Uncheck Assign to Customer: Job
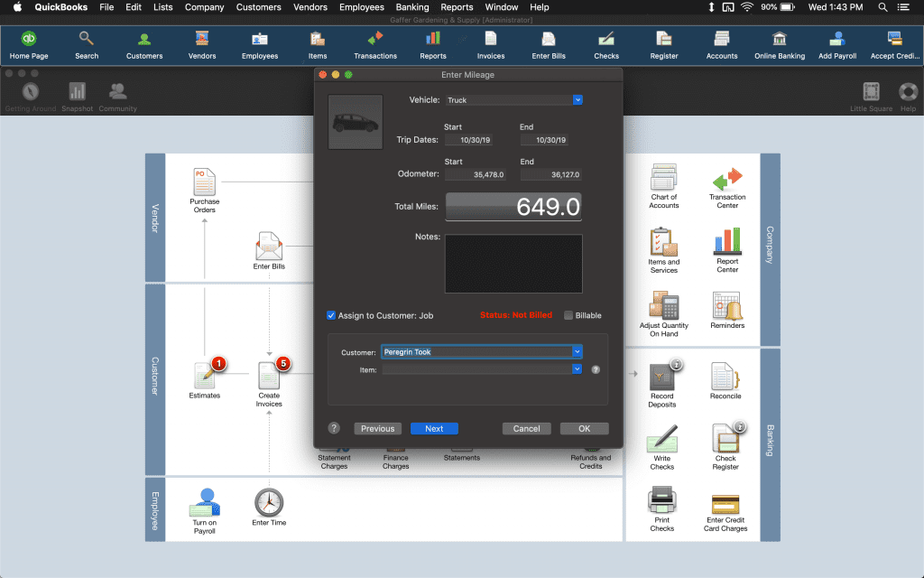 click(331, 315)
